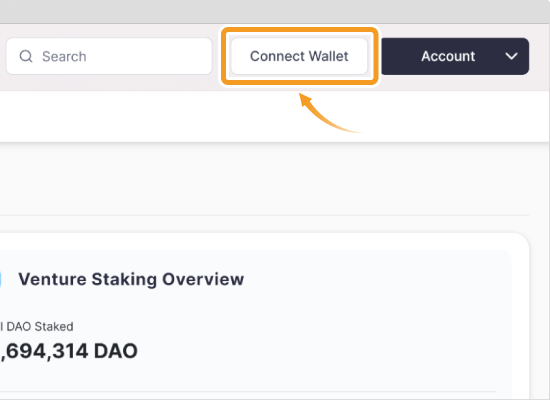Click the blue icon before Venture Staking Overview
The width and height of the screenshot is (550, 400).
(x=0, y=279)
